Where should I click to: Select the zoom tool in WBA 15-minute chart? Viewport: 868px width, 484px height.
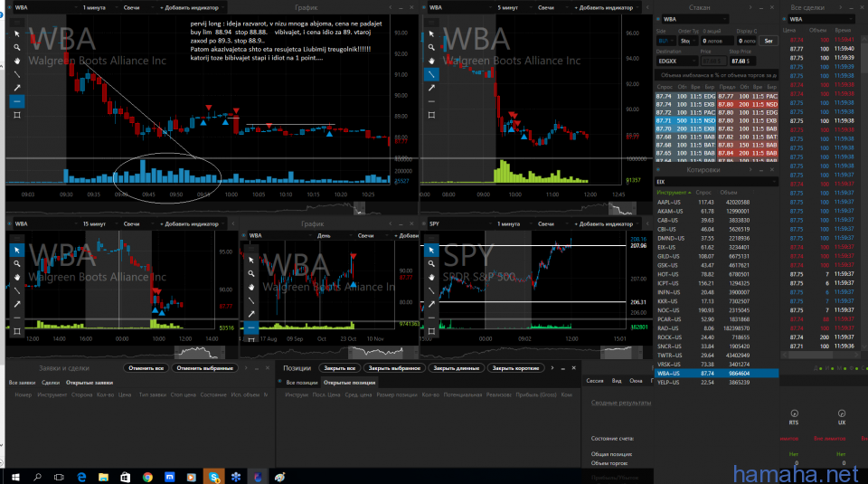coord(17,263)
